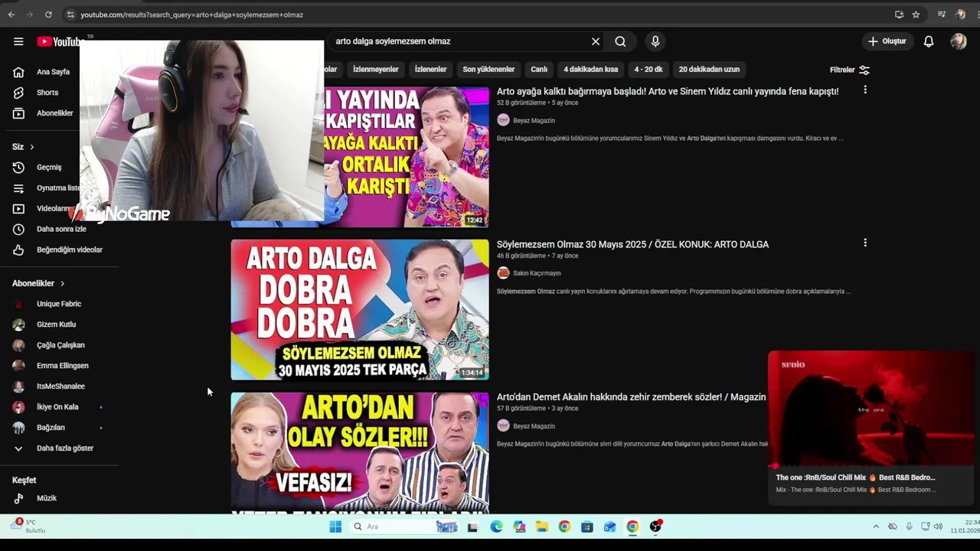Reload the page in Chrome
Viewport: 980px width, 551px height.
coord(48,15)
